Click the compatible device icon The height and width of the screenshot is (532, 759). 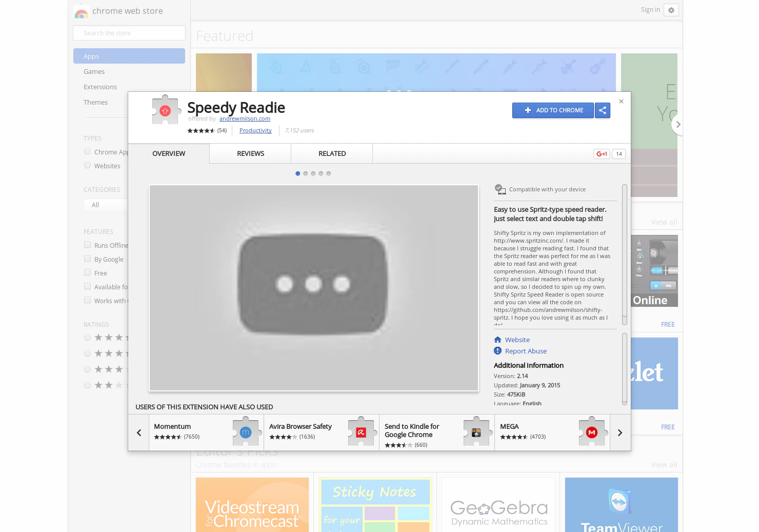pyautogui.click(x=500, y=189)
